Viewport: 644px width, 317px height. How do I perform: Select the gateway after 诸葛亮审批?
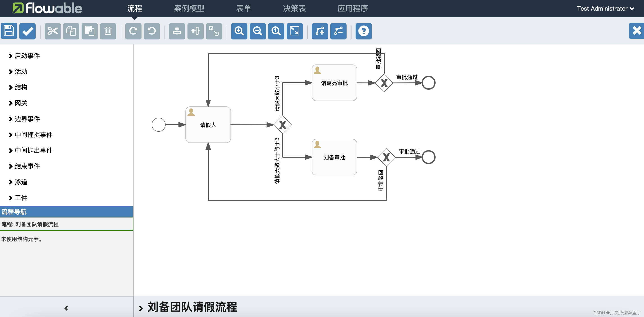384,83
